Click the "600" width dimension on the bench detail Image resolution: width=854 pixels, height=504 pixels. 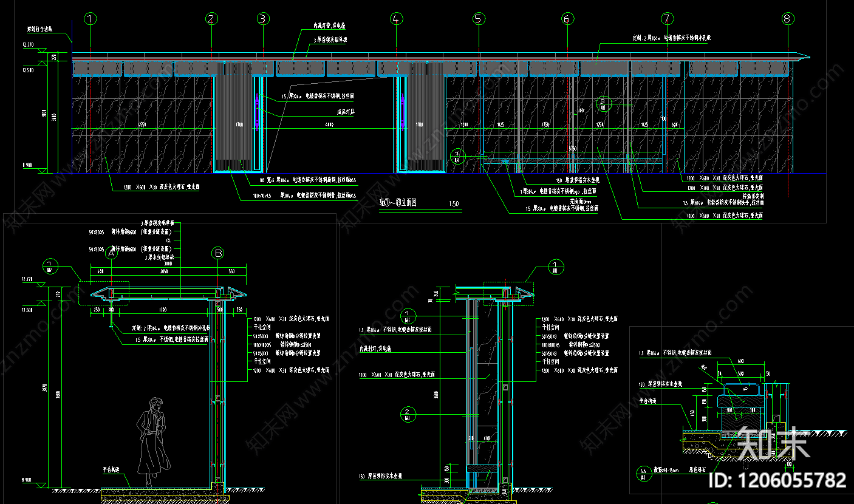point(740,361)
